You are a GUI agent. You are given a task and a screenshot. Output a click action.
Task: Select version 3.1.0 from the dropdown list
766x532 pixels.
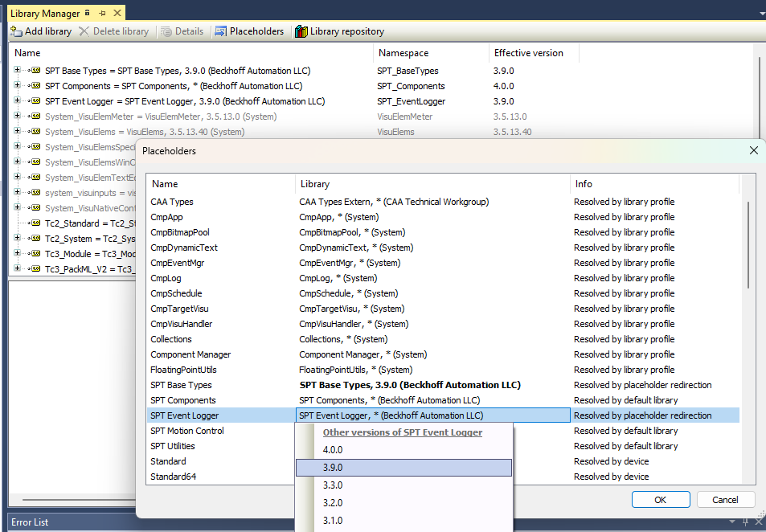pos(403,520)
